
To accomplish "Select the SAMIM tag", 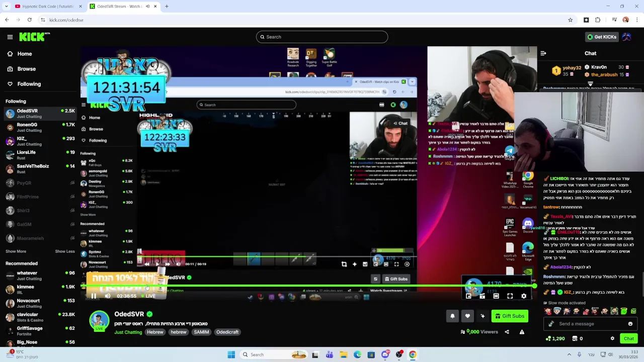I will point(201,332).
